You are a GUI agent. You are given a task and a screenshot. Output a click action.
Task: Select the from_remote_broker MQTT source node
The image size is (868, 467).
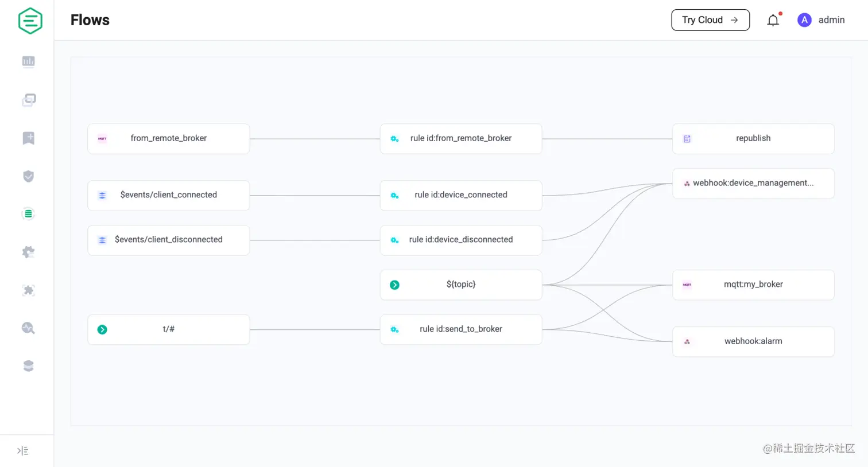[168, 138]
